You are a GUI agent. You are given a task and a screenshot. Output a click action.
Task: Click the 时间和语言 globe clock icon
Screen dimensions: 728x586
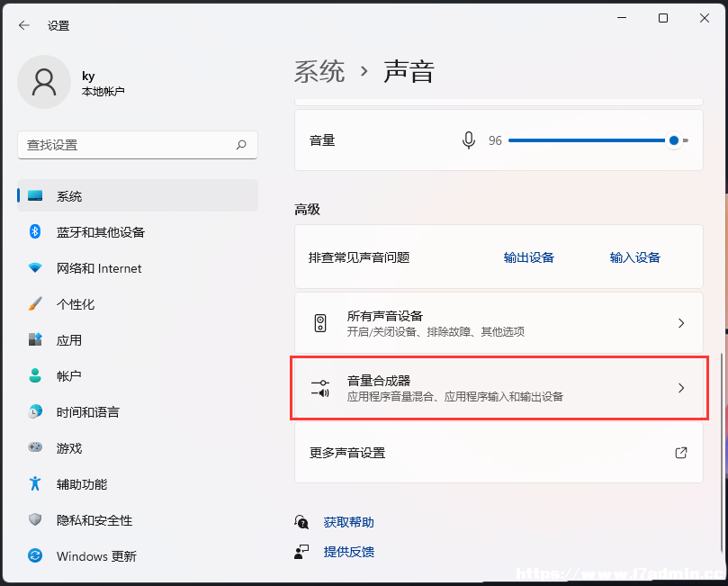click(35, 411)
